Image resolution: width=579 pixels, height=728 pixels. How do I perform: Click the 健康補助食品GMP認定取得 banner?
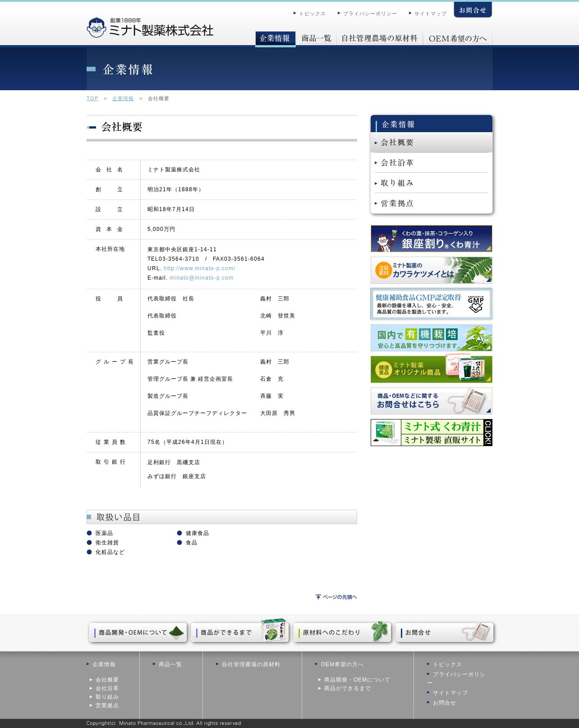pos(432,304)
